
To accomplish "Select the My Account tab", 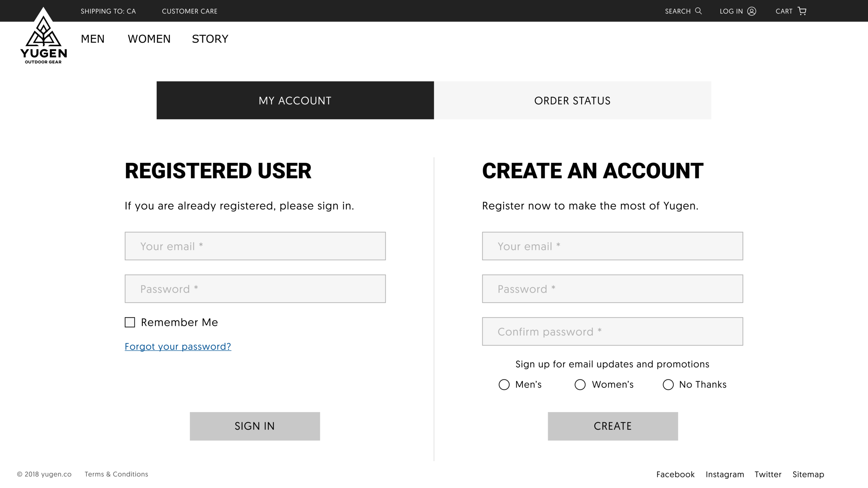I will tap(295, 100).
